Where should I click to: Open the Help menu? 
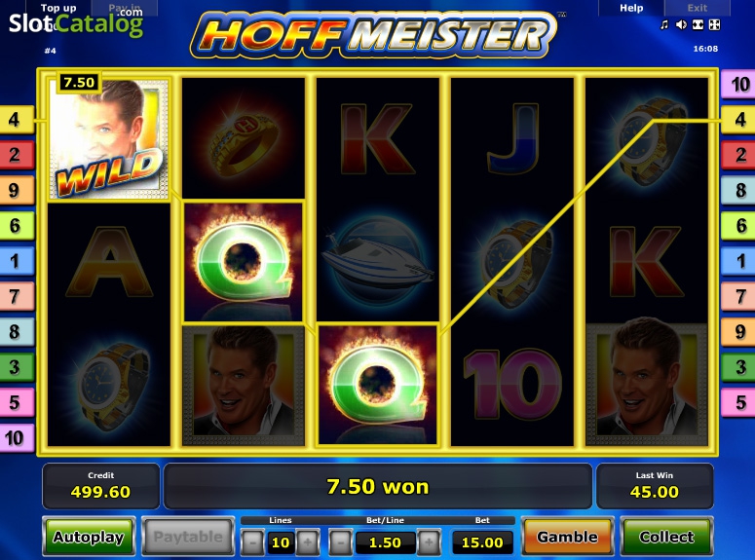[x=631, y=8]
